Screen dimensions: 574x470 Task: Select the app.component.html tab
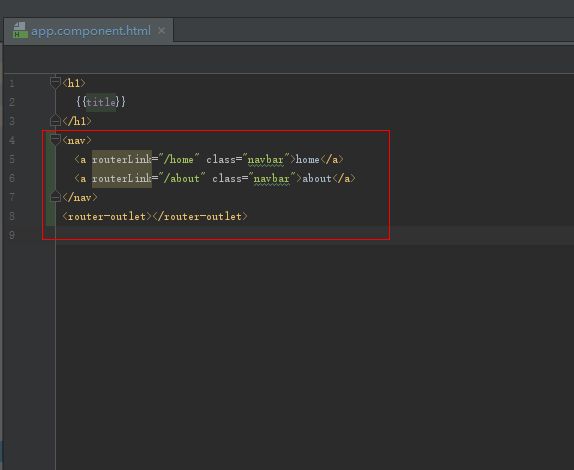88,31
